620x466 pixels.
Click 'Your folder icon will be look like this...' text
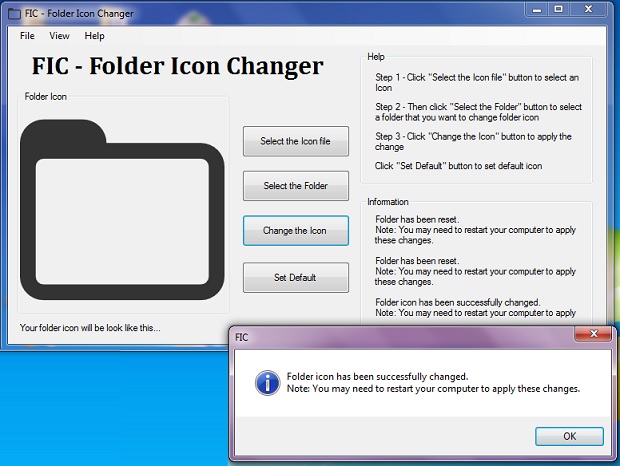pos(90,328)
